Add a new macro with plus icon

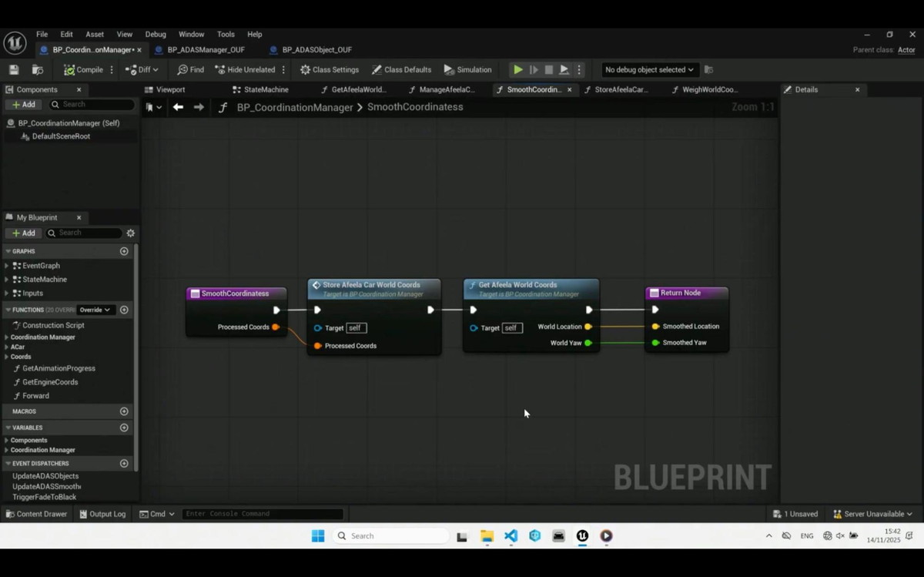click(124, 411)
